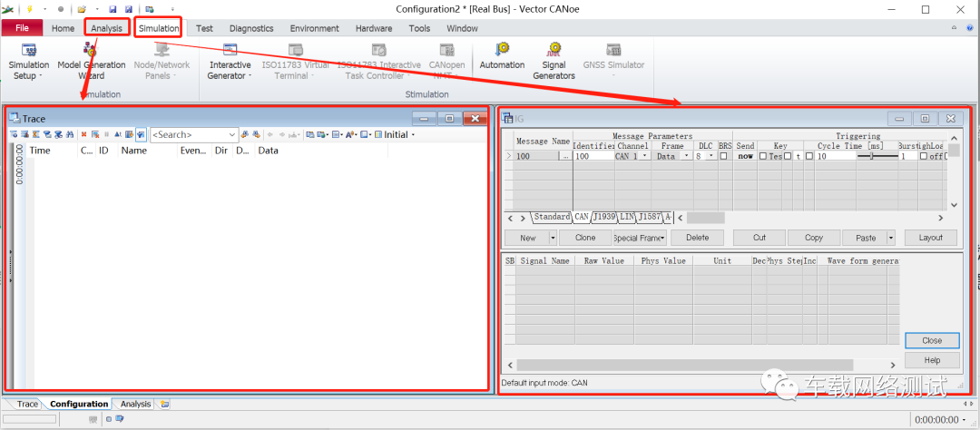This screenshot has width=980, height=430.
Task: Toggle the BRS checkbox for message 100
Action: (723, 156)
